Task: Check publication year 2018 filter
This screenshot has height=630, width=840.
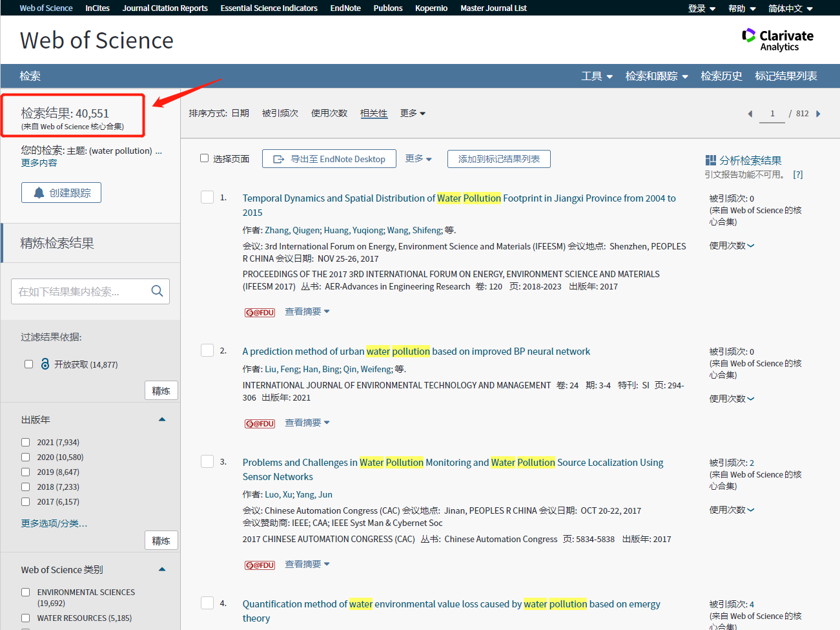Action: coord(26,487)
